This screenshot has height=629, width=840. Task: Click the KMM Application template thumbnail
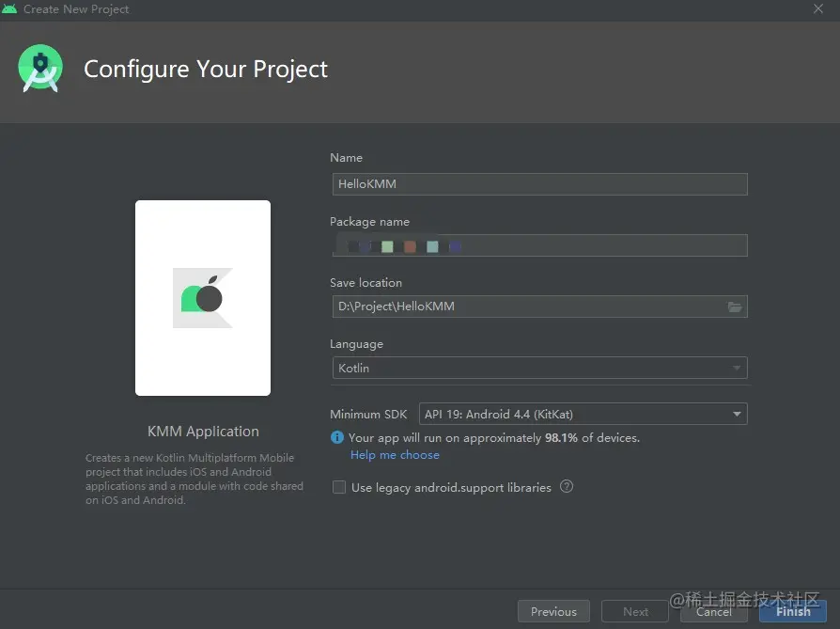203,298
